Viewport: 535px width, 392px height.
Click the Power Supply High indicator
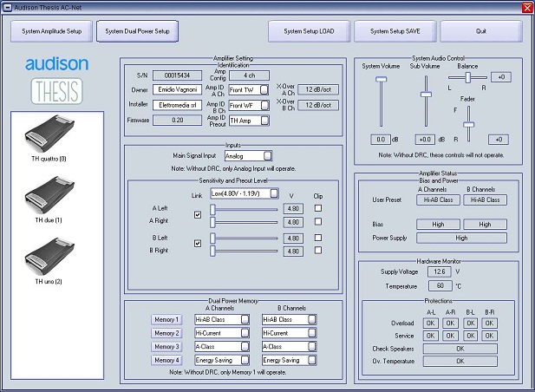click(x=461, y=238)
